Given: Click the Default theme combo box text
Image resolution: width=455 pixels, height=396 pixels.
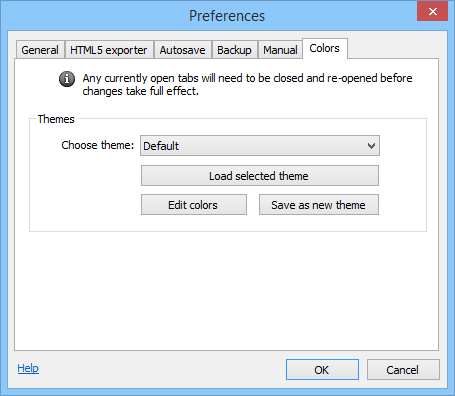Looking at the screenshot, I should click(161, 146).
